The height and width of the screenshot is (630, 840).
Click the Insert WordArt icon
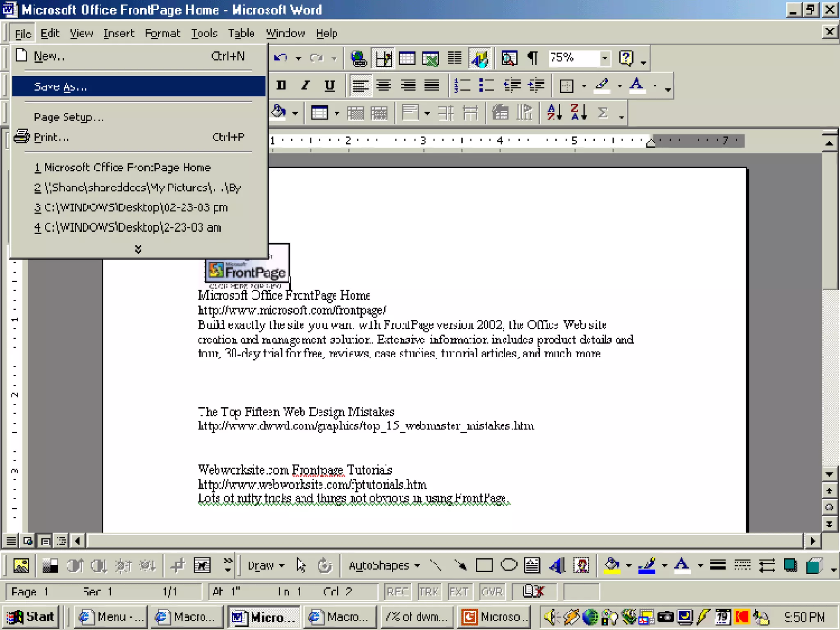(x=557, y=566)
